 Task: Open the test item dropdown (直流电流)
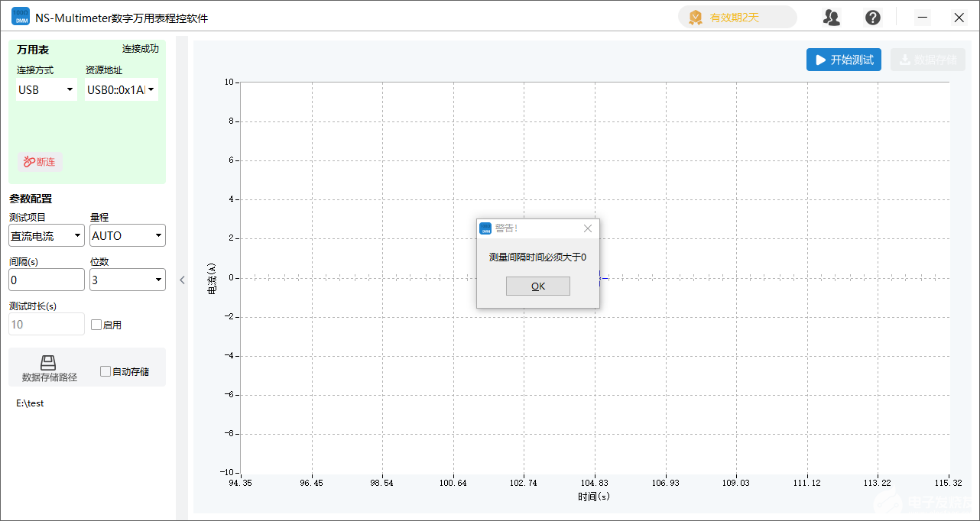click(x=47, y=236)
